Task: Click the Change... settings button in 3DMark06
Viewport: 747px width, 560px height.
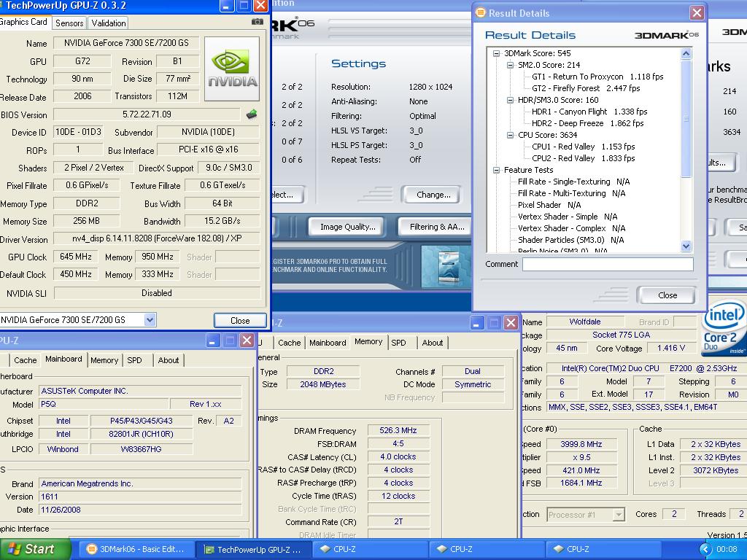Action: (433, 195)
